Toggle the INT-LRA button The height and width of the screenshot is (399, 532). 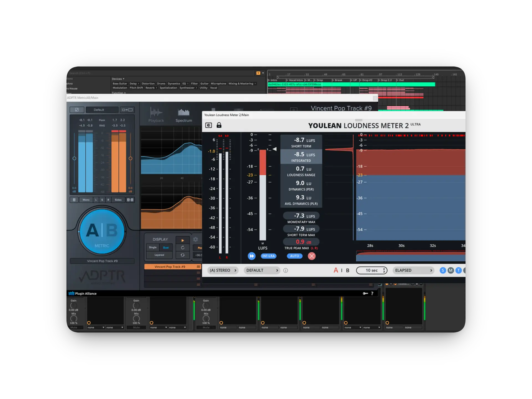[268, 256]
